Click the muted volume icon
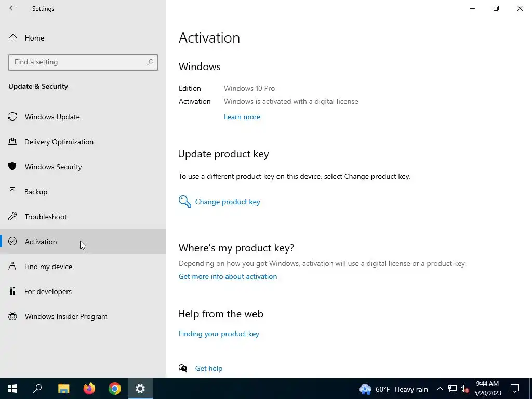 465,389
